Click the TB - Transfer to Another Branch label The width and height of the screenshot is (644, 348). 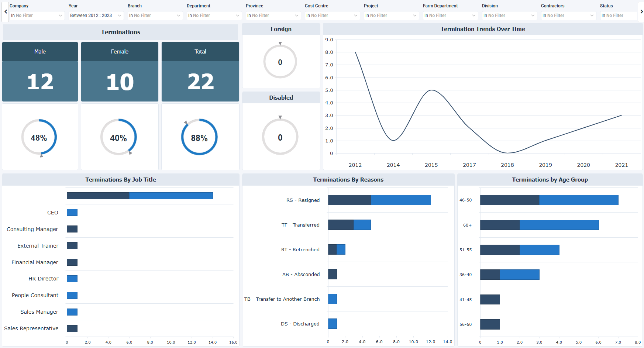pyautogui.click(x=282, y=299)
